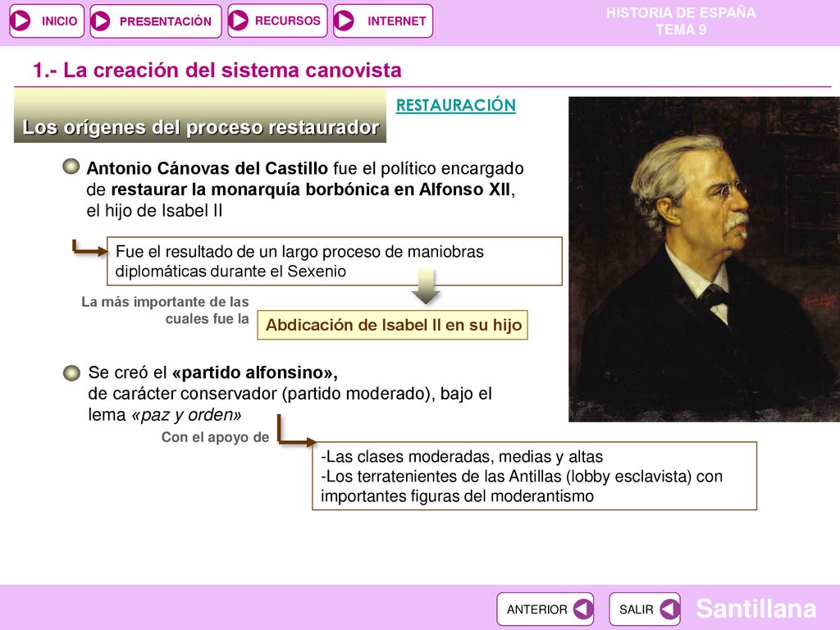
Task: Click the 'maniobras diplomáticas durante el Sexenio' text box
Action: pos(335,261)
